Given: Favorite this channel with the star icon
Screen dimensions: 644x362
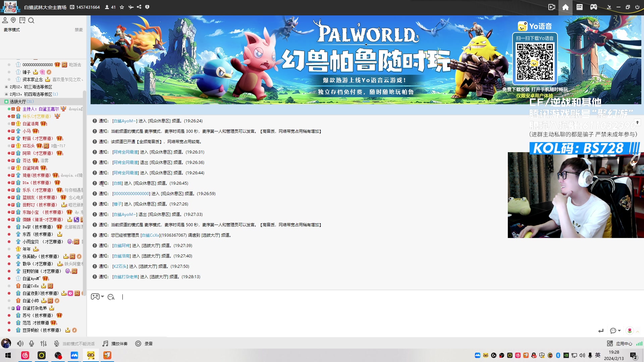Looking at the screenshot, I should (122, 7).
